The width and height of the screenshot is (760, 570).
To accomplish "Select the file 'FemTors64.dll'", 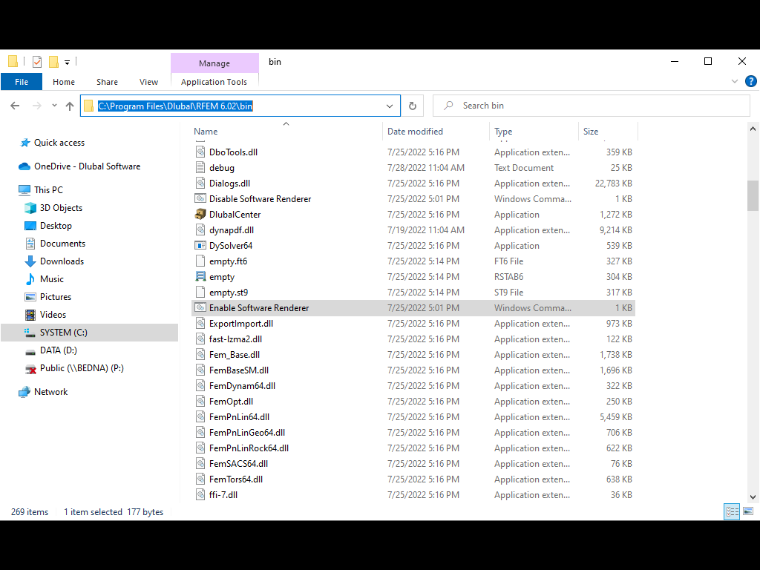I will click(413, 479).
